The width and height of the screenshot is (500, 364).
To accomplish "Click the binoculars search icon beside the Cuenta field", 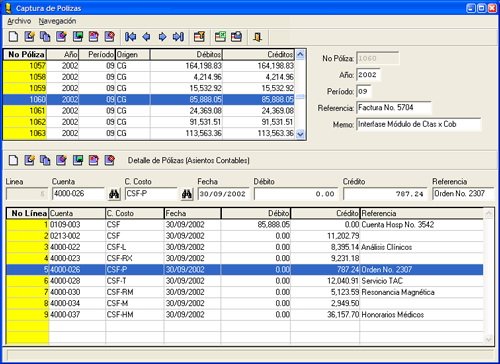I will pos(114,194).
